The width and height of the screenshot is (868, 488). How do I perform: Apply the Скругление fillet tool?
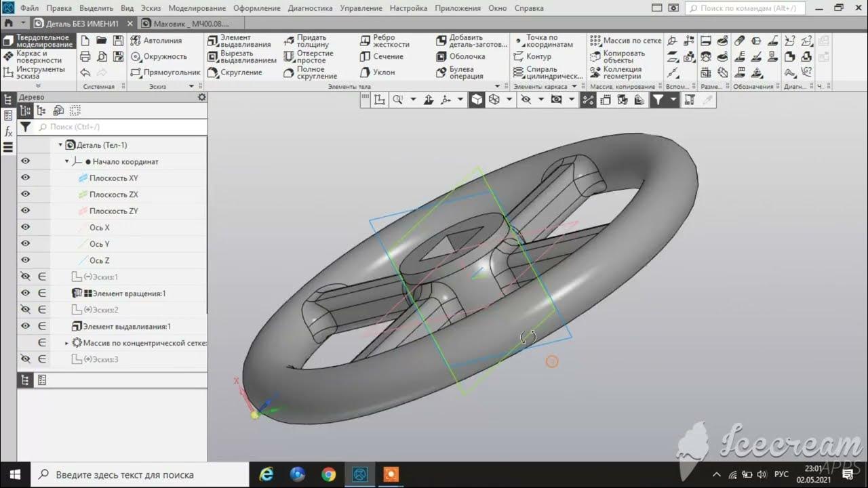235,72
